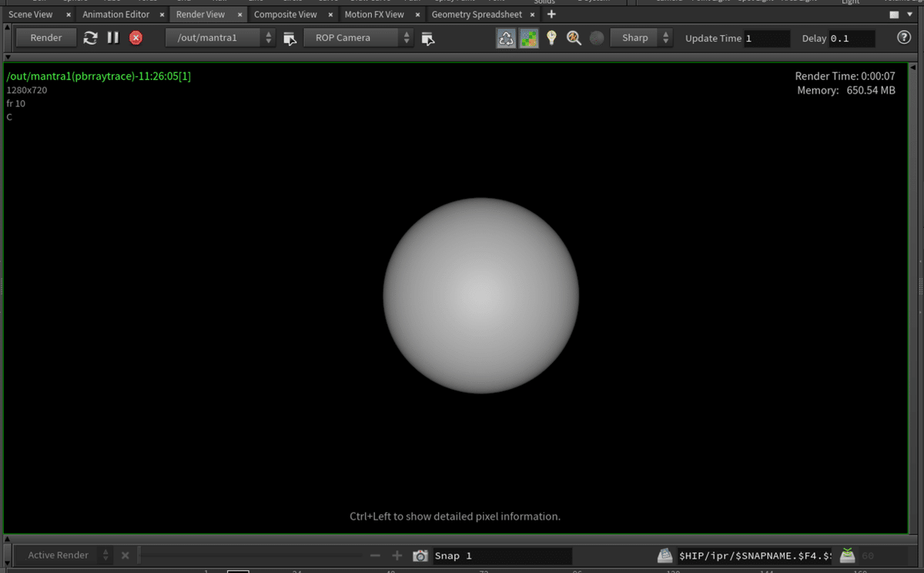
Task: Take a snapshot with the camera icon
Action: [x=420, y=555]
